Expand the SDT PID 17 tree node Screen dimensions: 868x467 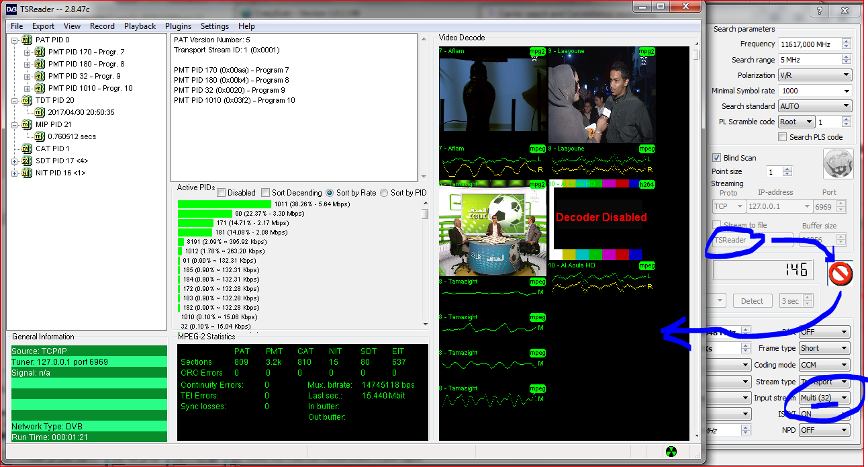(x=15, y=161)
